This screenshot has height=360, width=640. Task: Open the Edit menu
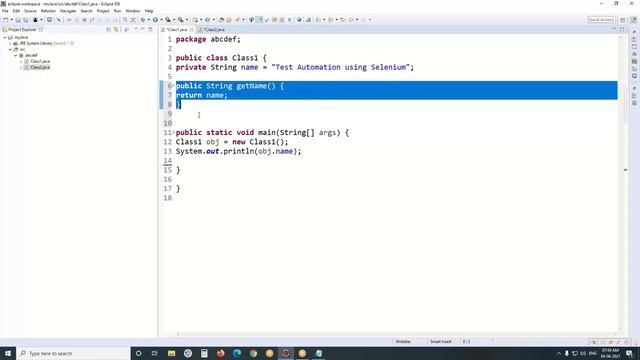tap(16, 11)
